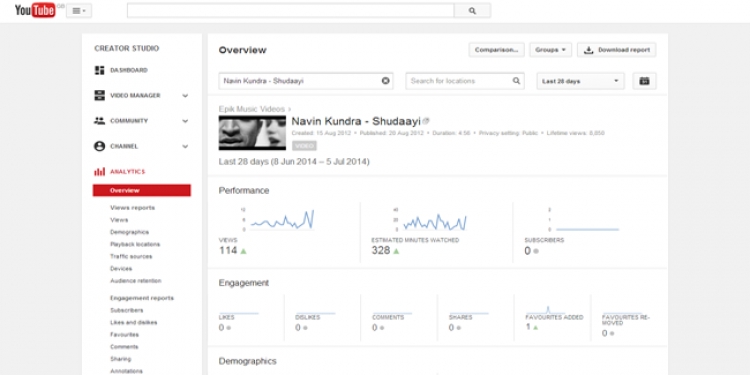This screenshot has width=750, height=375.
Task: Click the Engagement section heading
Action: click(244, 283)
